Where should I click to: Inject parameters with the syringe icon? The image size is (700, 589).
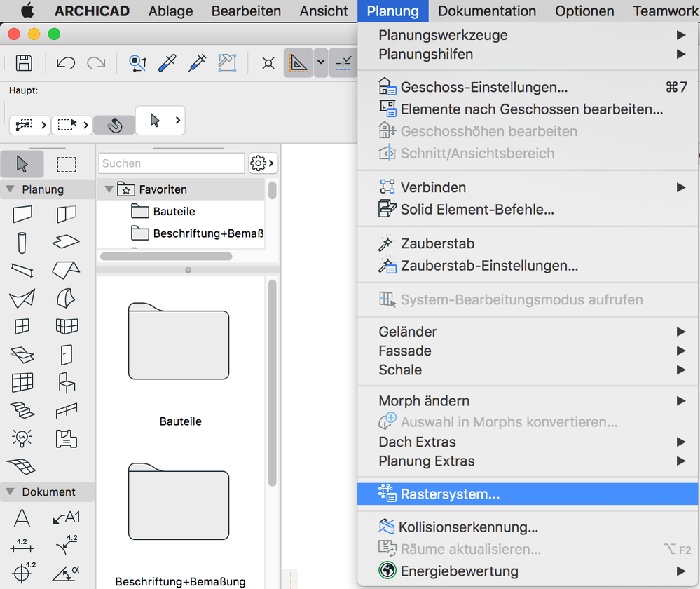pyautogui.click(x=197, y=63)
